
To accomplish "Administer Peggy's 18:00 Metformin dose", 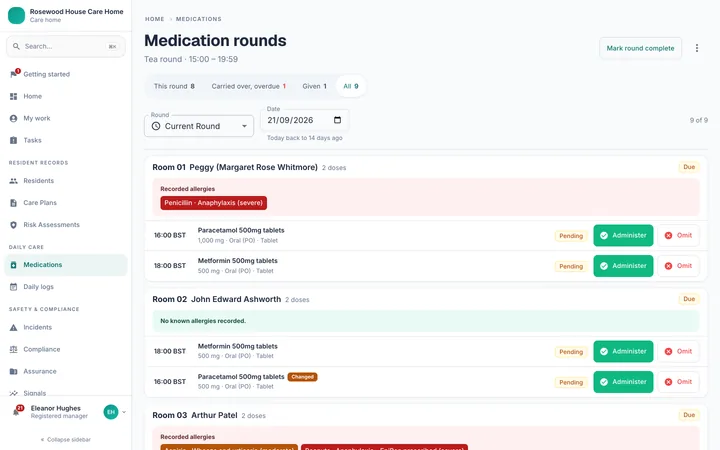I will coord(623,266).
